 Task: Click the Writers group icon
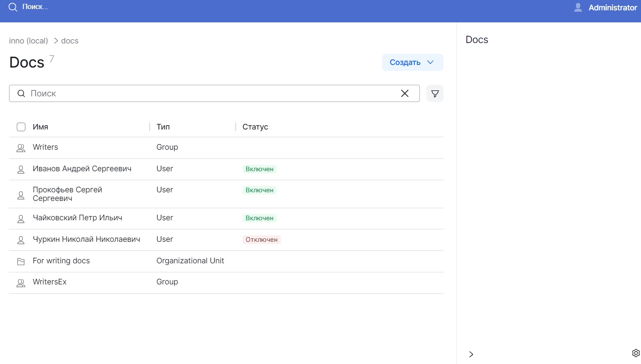tap(21, 148)
